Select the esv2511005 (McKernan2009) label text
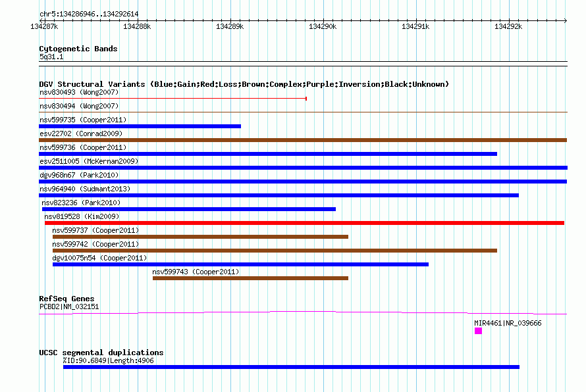The width and height of the screenshot is (586, 392). (89, 161)
